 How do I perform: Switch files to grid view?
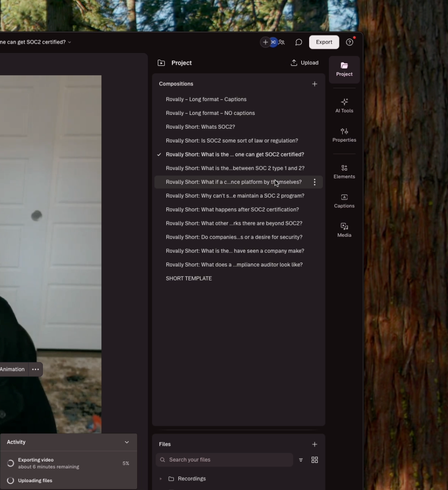(x=315, y=460)
